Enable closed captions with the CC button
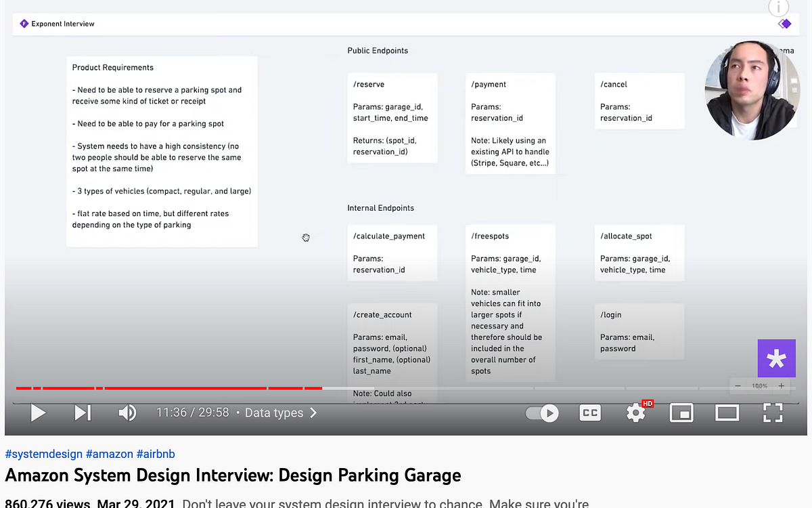 click(x=589, y=412)
